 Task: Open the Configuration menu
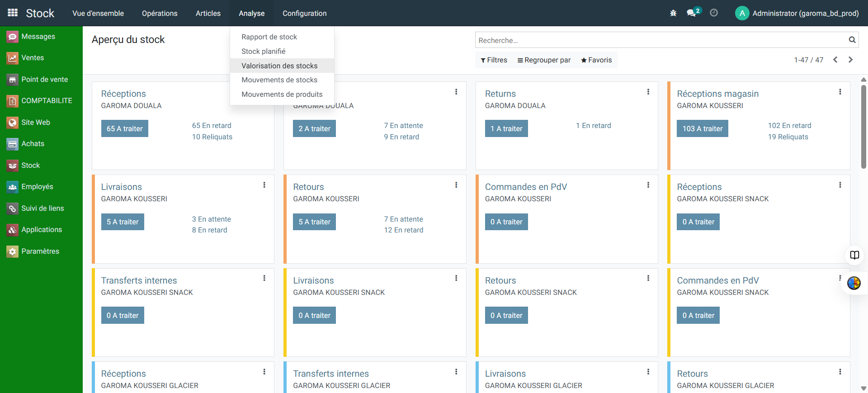coord(305,13)
